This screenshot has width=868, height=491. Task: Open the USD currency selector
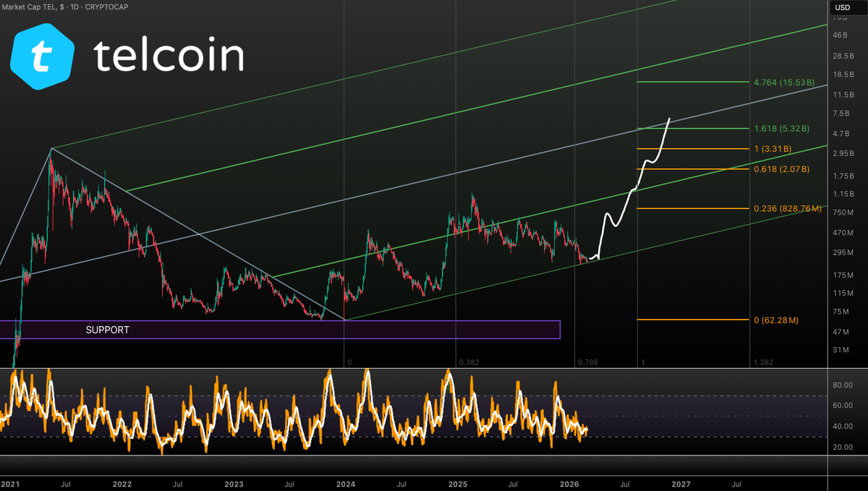click(843, 7)
